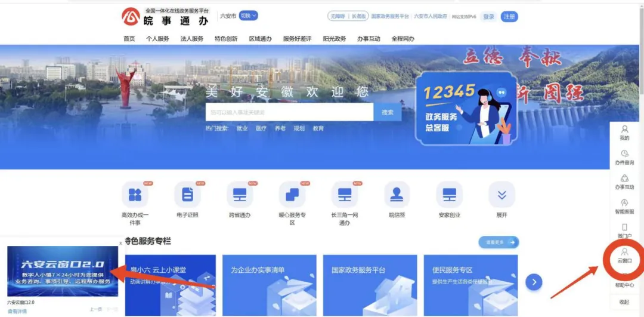The width and height of the screenshot is (644, 317).
Task: Open 阳光政务 menu
Action: 335,39
